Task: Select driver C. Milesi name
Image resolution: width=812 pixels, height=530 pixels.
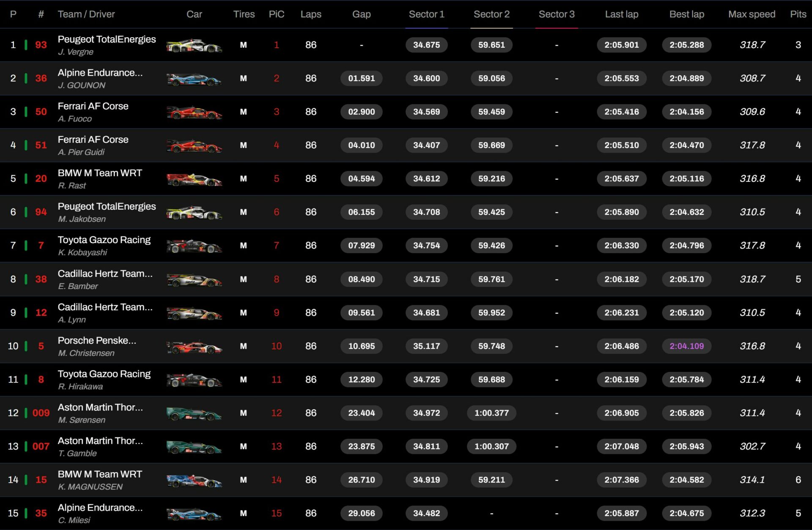Action: click(x=74, y=520)
